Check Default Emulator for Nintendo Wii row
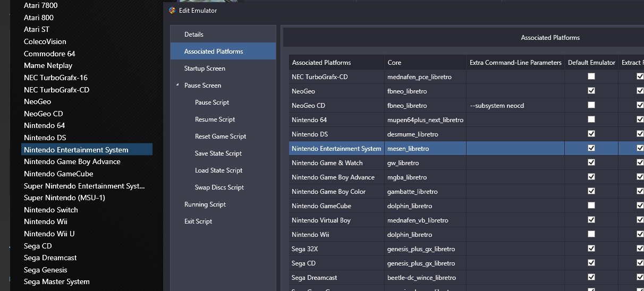The image size is (644, 291). [x=591, y=234]
